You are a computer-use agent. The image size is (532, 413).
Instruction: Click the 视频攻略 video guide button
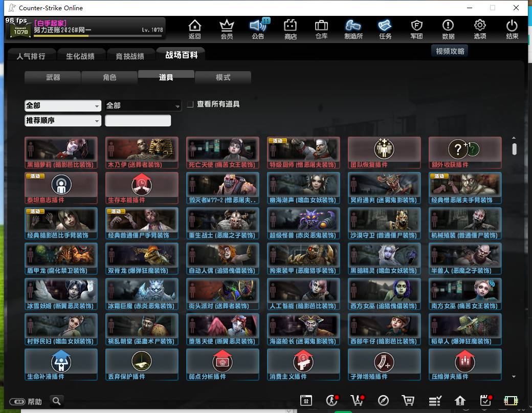[x=450, y=51]
